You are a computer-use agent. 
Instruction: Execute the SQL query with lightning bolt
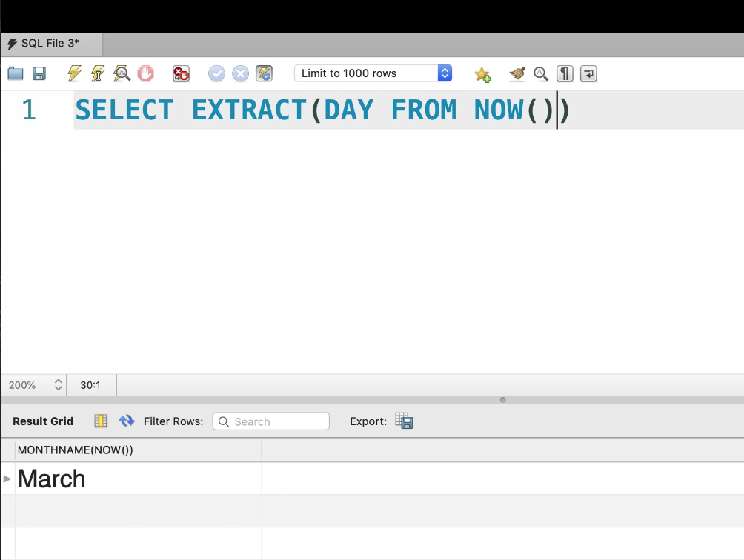[75, 73]
